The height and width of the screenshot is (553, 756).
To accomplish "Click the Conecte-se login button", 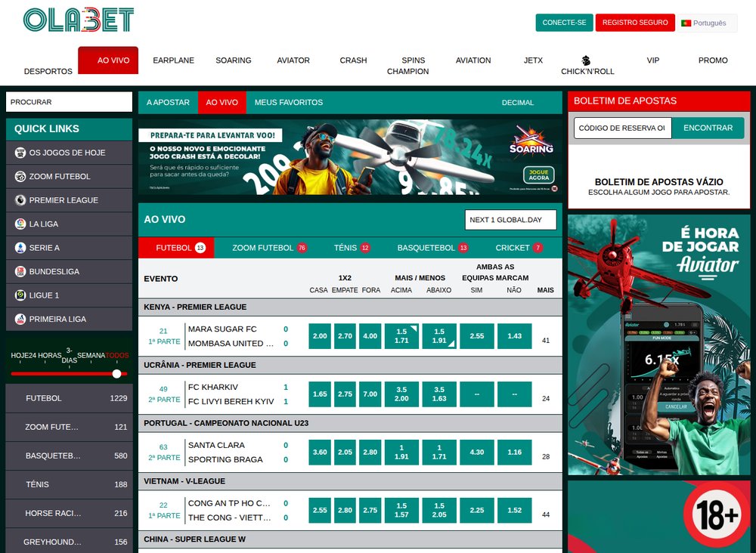I will (x=564, y=23).
